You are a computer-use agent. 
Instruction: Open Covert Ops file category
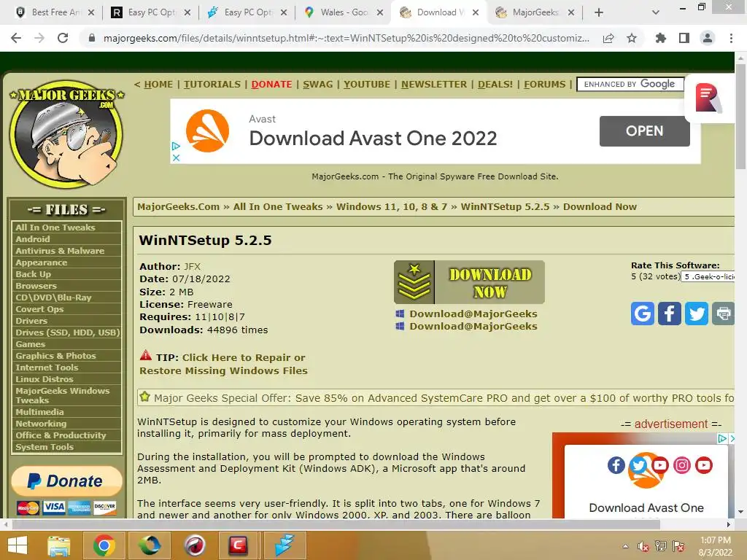(39, 309)
